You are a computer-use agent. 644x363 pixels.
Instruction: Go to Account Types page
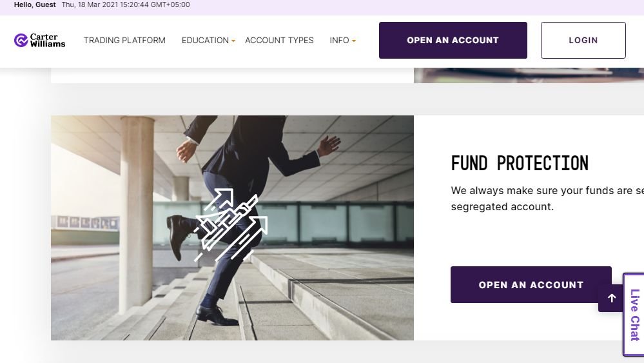[279, 40]
